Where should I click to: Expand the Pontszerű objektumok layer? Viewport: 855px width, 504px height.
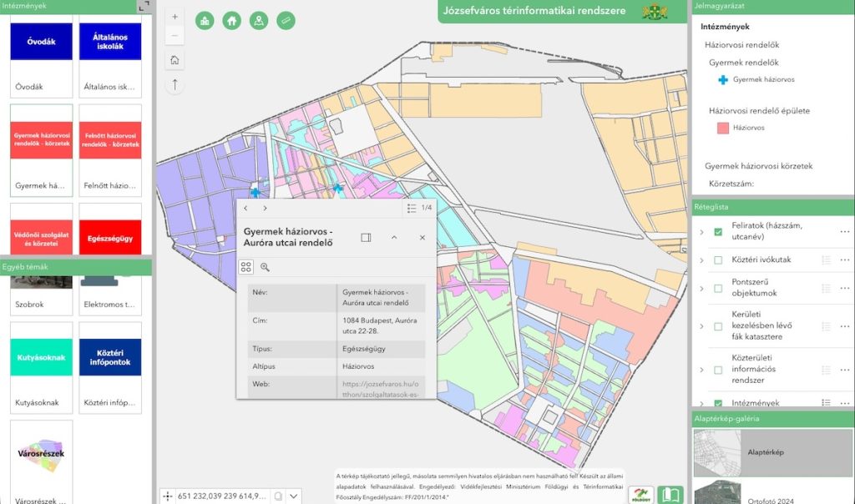(701, 288)
